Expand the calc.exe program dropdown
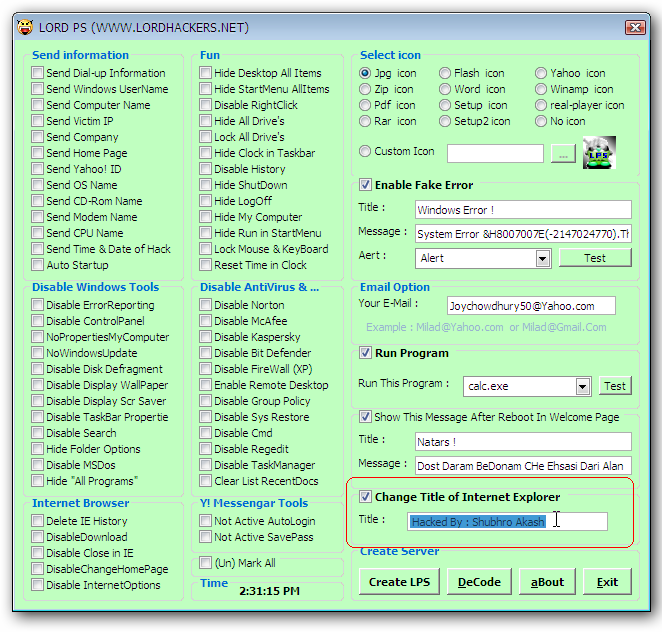The width and height of the screenshot is (662, 632). [x=583, y=386]
